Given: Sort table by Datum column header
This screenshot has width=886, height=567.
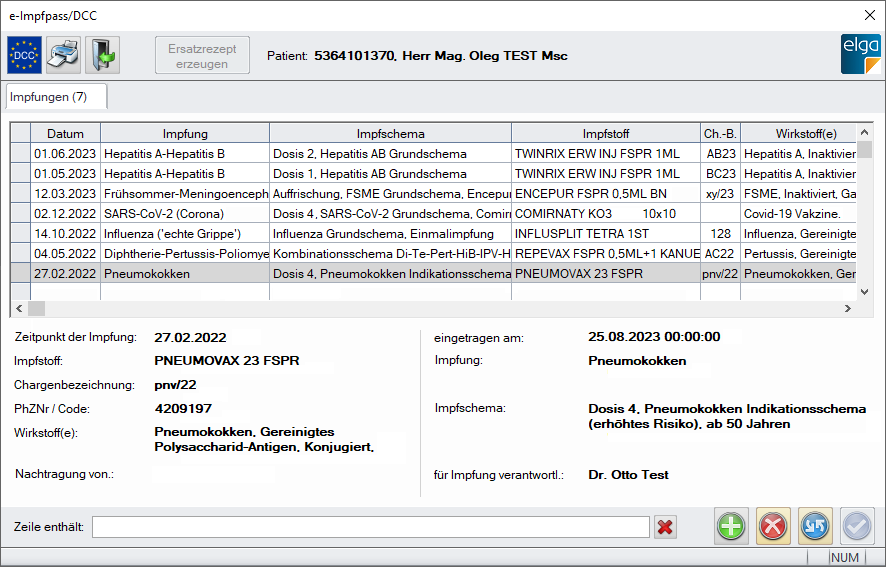Looking at the screenshot, I should pyautogui.click(x=65, y=133).
